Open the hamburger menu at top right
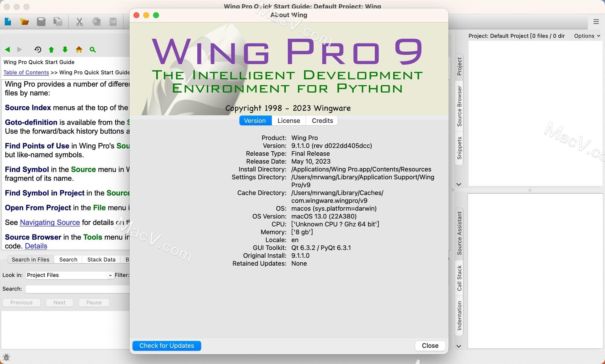 pos(596,22)
